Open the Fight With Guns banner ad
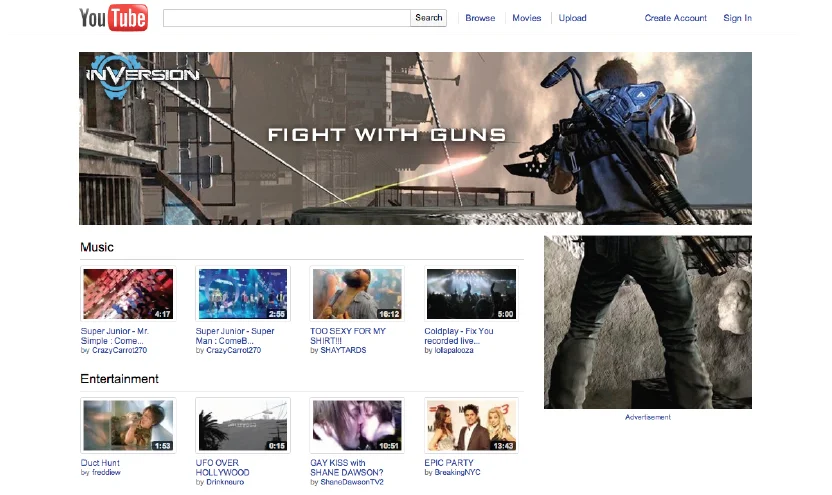 tap(415, 138)
